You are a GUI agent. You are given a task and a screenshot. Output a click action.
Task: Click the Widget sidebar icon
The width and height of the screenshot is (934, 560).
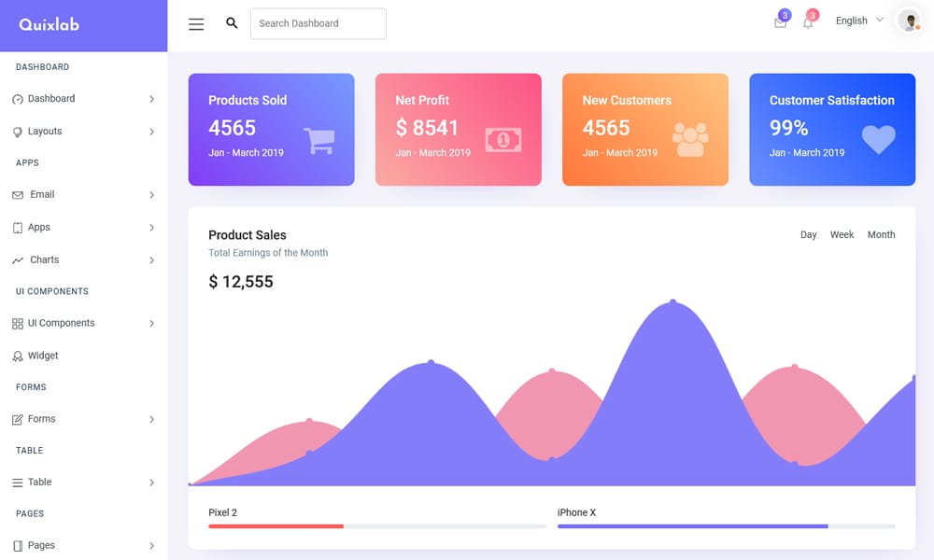tap(19, 356)
